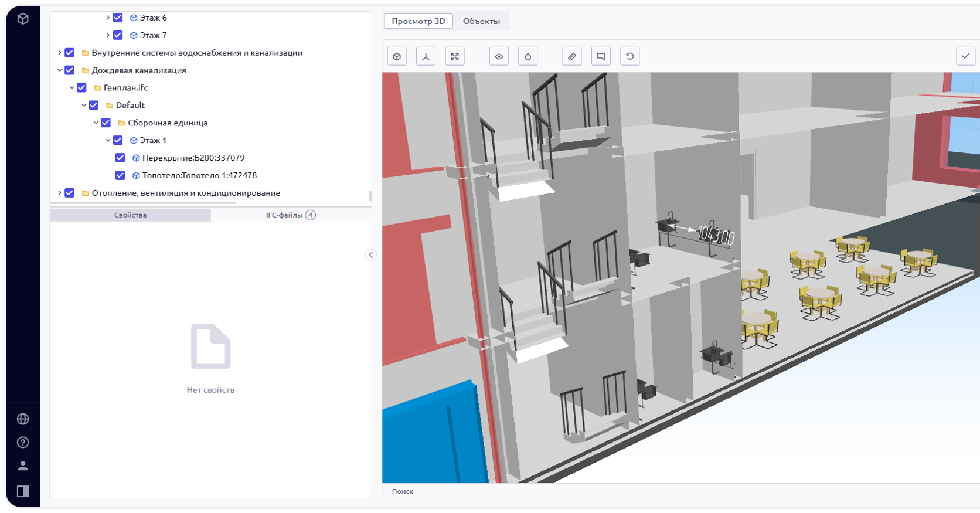Uncheck Отопление, вентиляция и кондиционирование checkbox

tap(70, 193)
